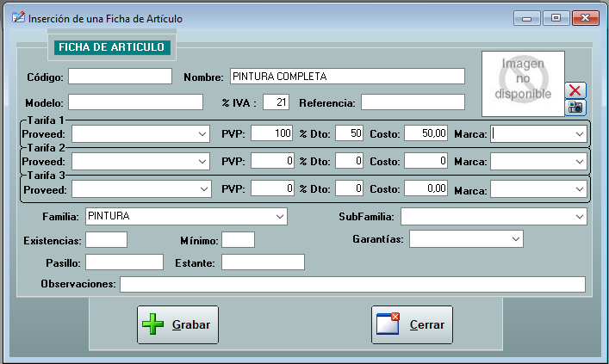
Task: Click the Imagen no disponible thumbnail
Action: pyautogui.click(x=523, y=83)
